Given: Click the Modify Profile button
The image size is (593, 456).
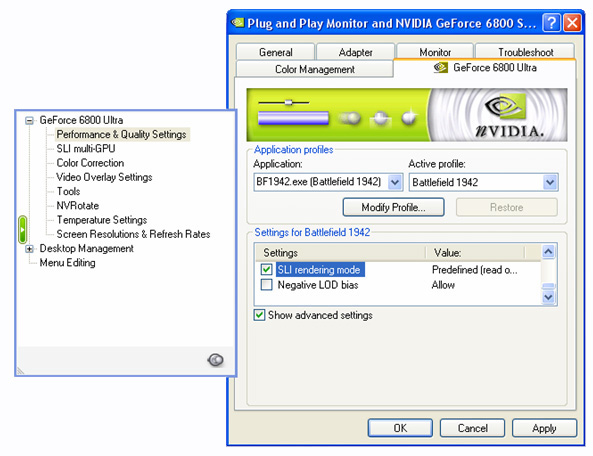Looking at the screenshot, I should point(393,207).
